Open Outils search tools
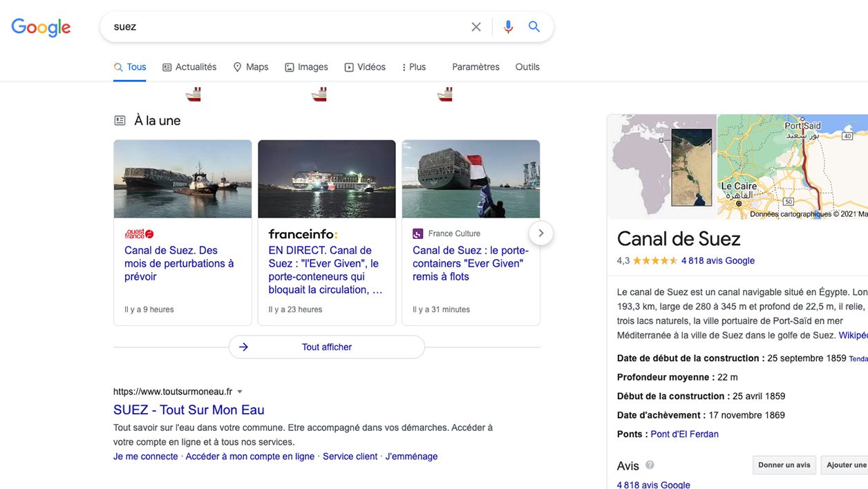868x489 pixels. [x=527, y=67]
